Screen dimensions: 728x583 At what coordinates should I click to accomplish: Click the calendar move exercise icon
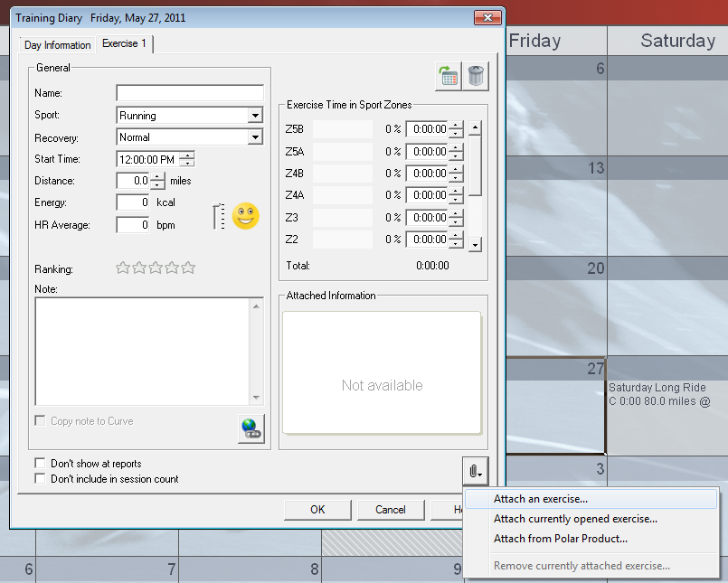click(x=448, y=76)
